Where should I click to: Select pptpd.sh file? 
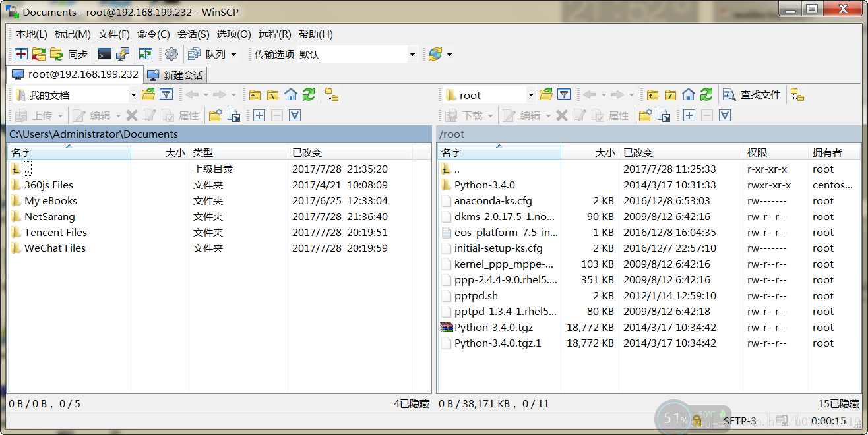(476, 296)
